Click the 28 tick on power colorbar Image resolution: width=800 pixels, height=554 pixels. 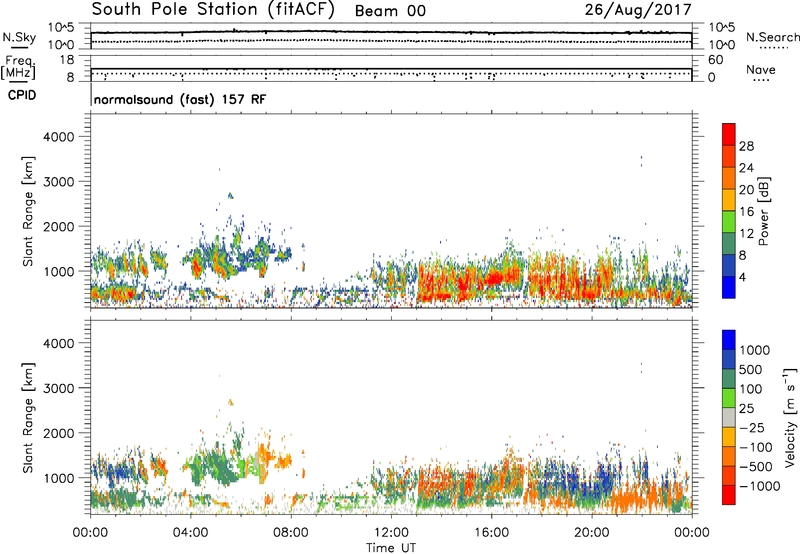point(746,146)
